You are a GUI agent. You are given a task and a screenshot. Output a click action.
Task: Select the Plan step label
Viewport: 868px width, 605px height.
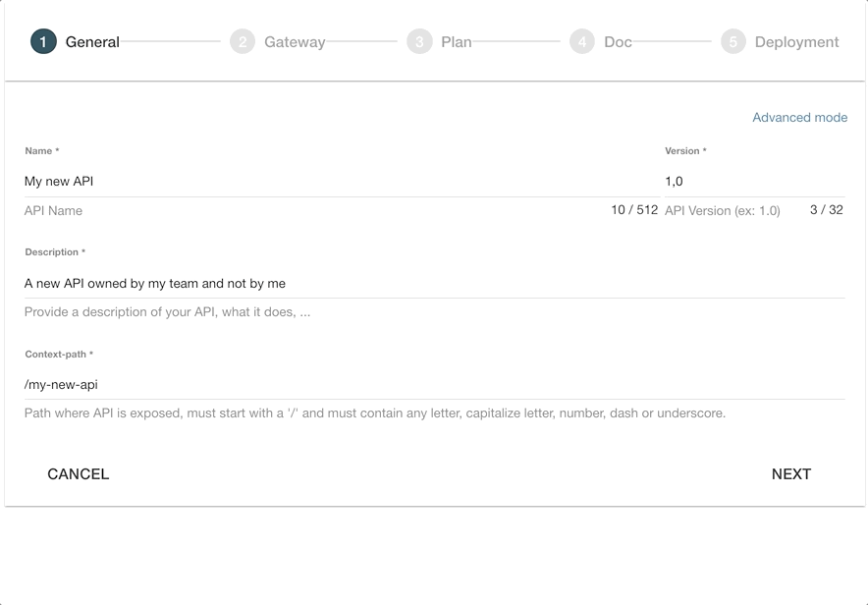coord(457,42)
